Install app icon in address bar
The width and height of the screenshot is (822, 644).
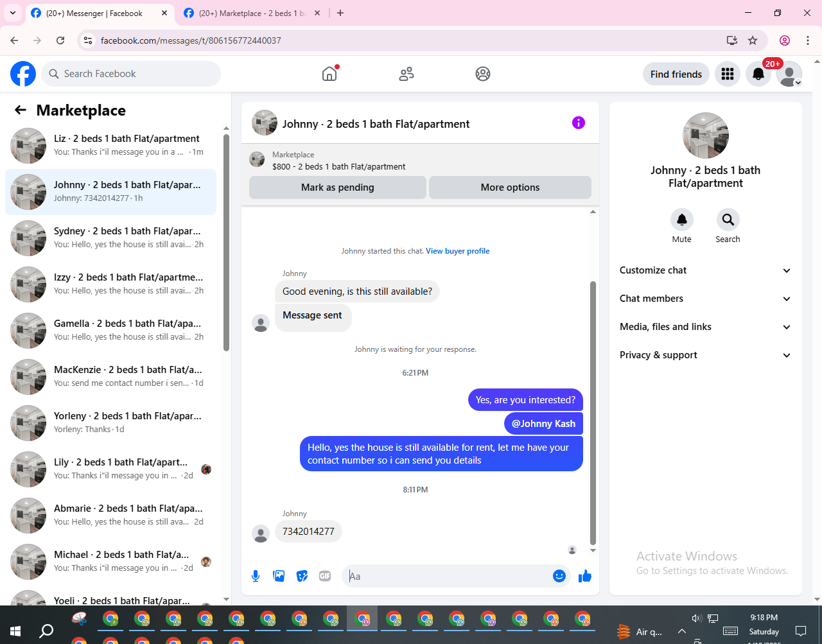tap(732, 40)
